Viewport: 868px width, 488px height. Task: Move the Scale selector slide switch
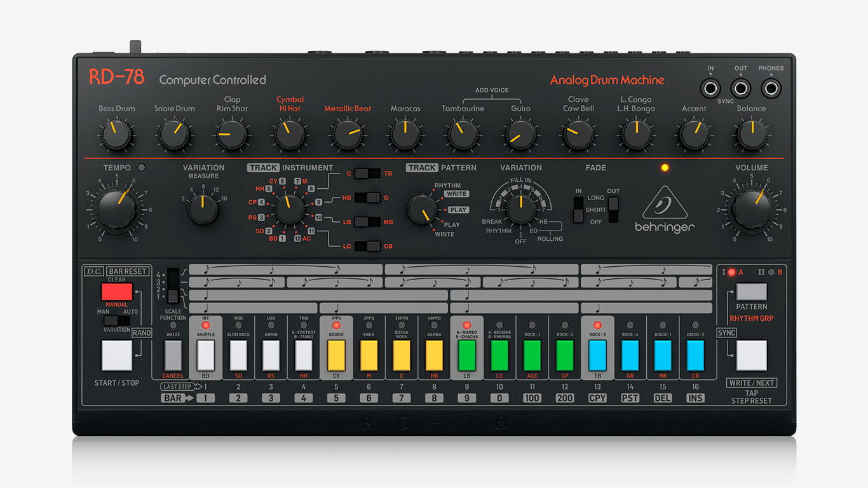[x=173, y=285]
